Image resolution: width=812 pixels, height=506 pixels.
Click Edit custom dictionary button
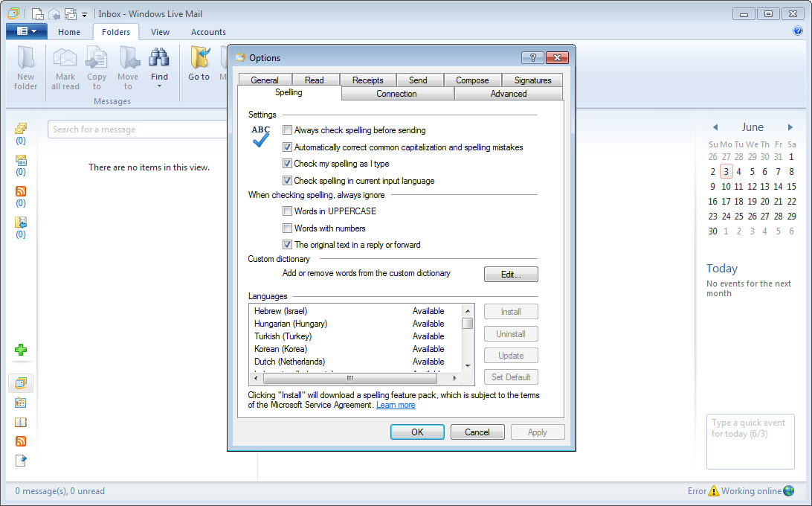coord(511,275)
